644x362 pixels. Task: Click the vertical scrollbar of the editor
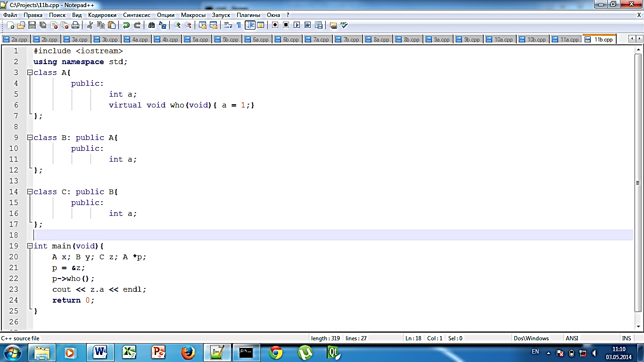pyautogui.click(x=638, y=183)
